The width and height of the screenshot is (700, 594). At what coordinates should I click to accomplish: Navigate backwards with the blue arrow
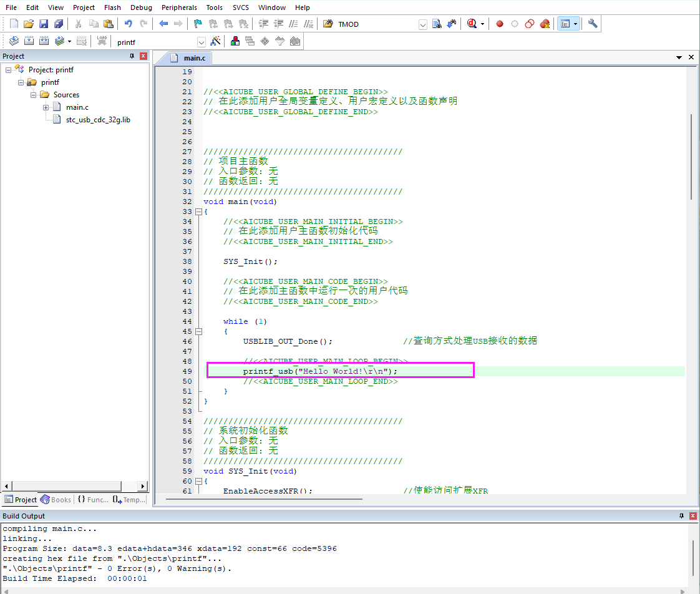(x=163, y=24)
